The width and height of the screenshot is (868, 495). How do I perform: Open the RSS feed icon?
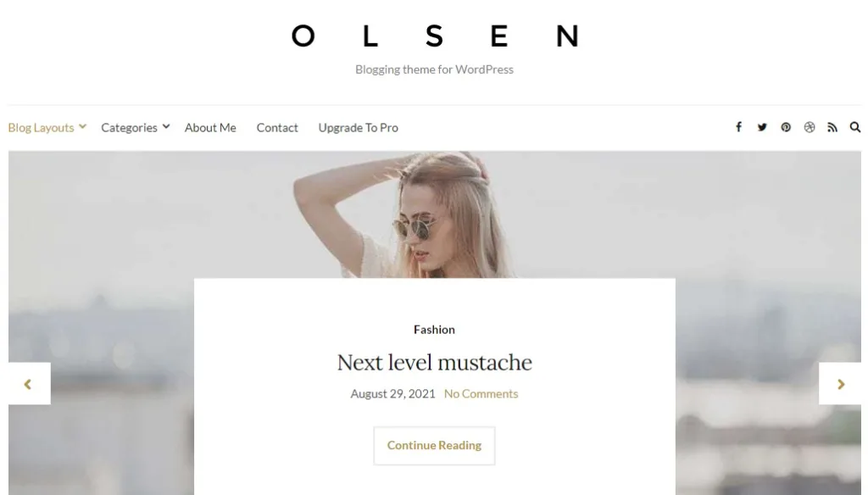[832, 127]
